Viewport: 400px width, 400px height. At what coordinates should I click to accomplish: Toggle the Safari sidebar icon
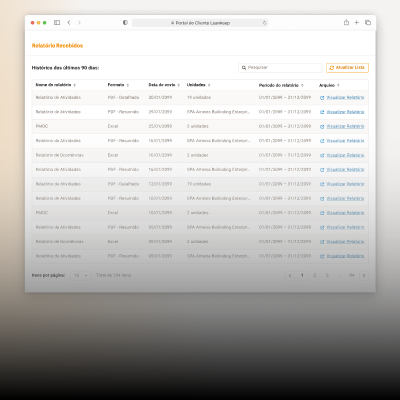pos(57,23)
